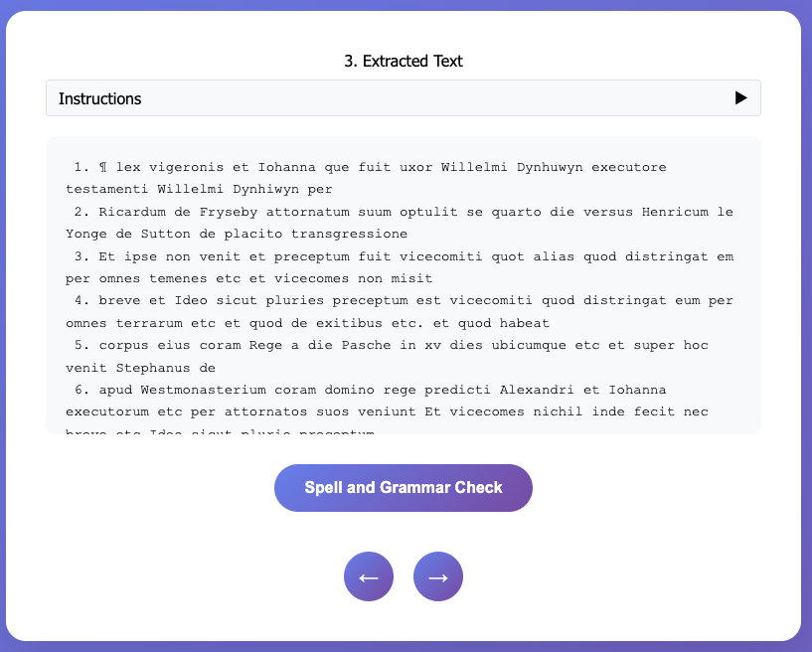Select line 5 containing 'corpus eius coram Rege'
This screenshot has height=652, width=812.
[x=398, y=345]
